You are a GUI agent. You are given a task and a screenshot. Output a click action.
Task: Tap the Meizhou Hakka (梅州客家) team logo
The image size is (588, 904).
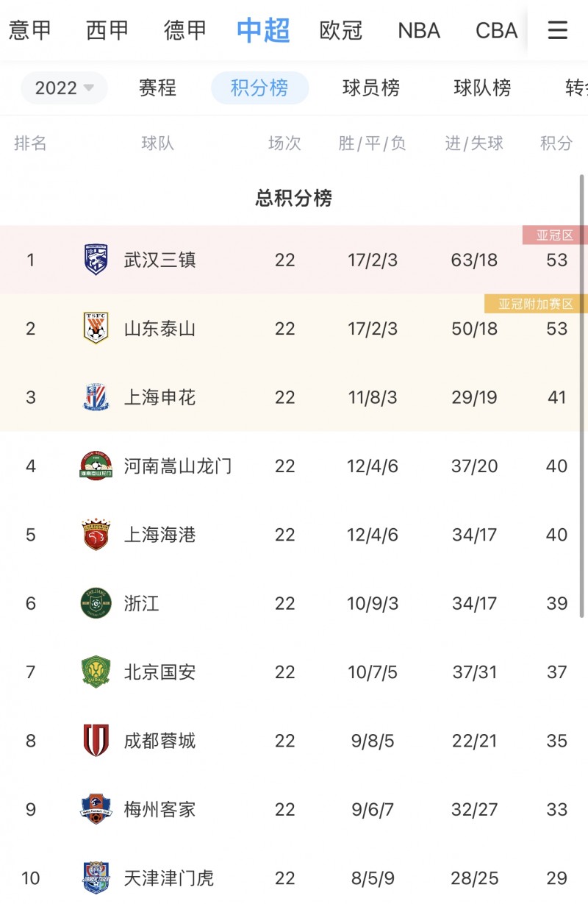(x=96, y=809)
